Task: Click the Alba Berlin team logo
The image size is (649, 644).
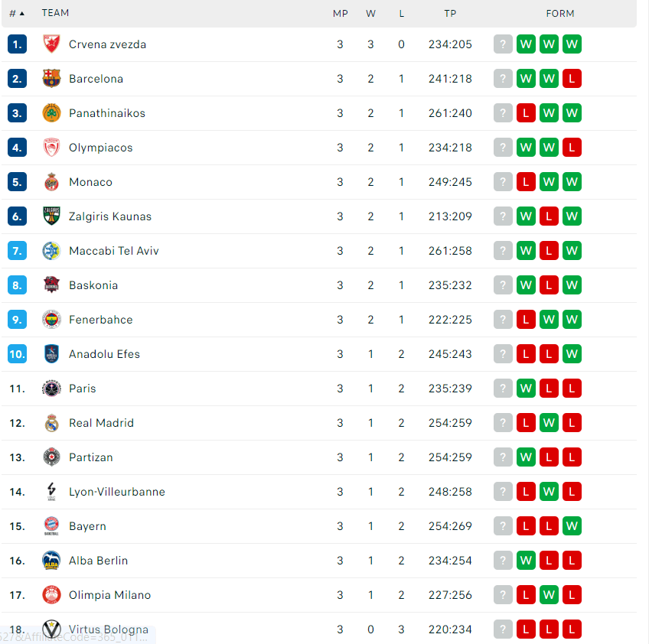Action: [51, 561]
